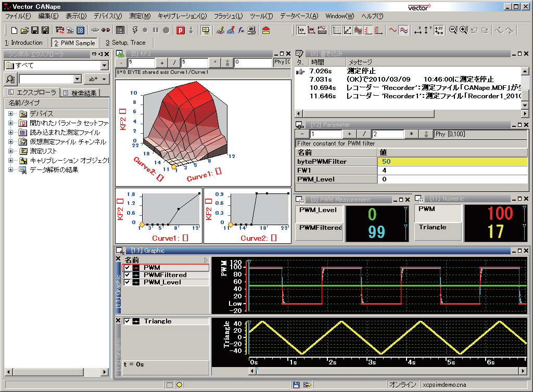Click the symbol search binoculars icon
This screenshot has width=533, height=392.
point(10,79)
